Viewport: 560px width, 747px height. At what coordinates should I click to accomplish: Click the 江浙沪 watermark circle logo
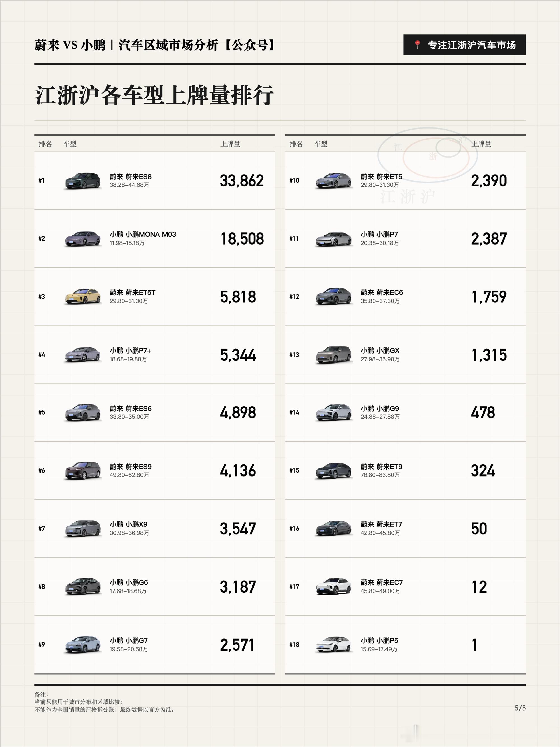(x=428, y=155)
